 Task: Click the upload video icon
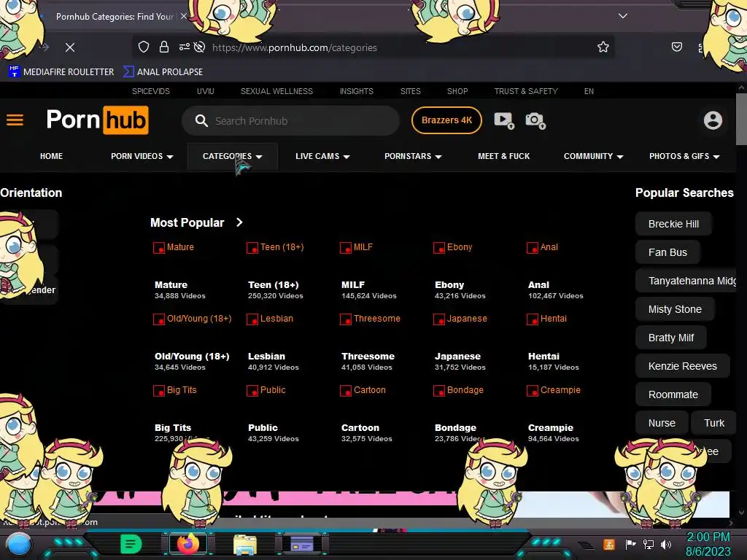point(503,120)
